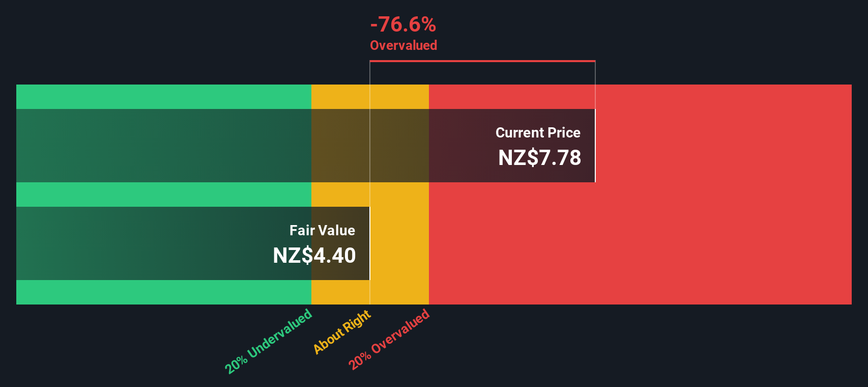Click the dark Current Price bar

pyautogui.click(x=306, y=146)
